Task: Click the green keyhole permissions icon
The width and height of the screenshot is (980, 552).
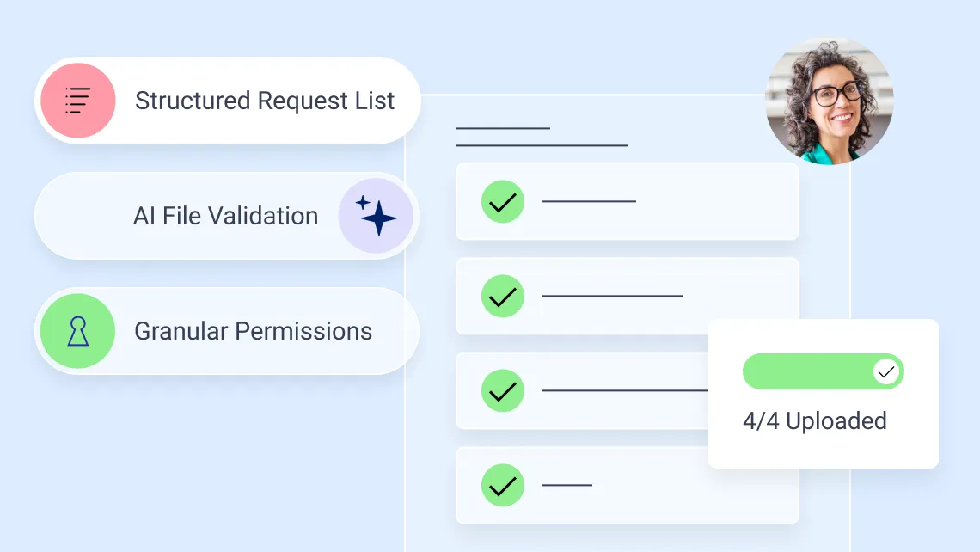Action: [x=77, y=331]
